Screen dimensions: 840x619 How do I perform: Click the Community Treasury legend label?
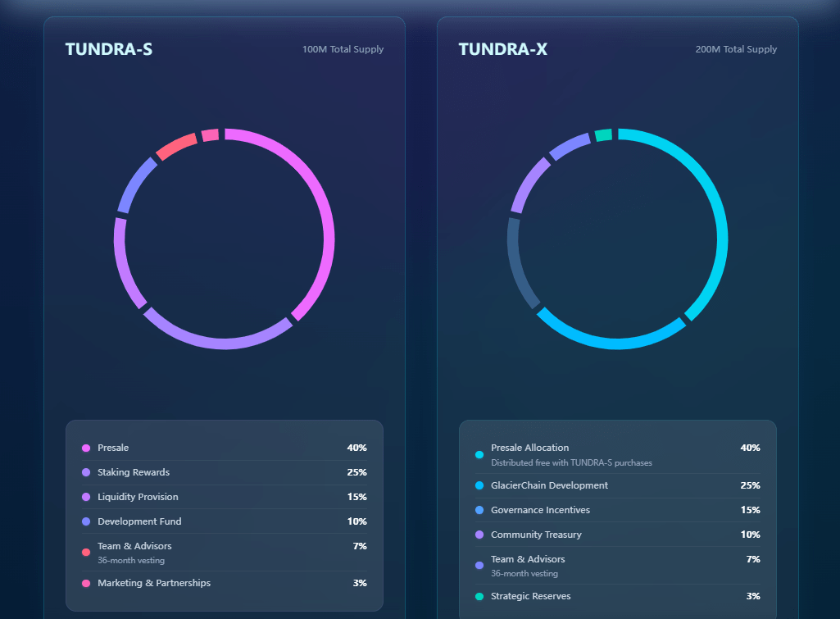(536, 535)
